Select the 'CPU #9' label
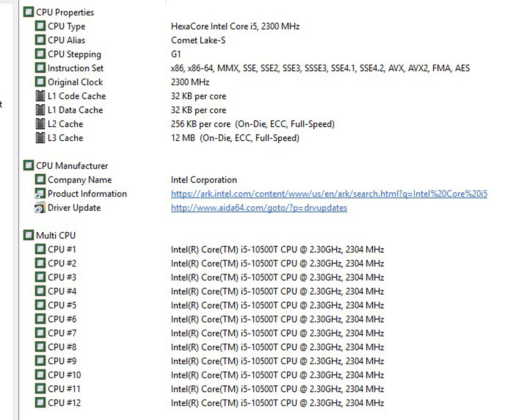The height and width of the screenshot is (420, 505). (62, 361)
